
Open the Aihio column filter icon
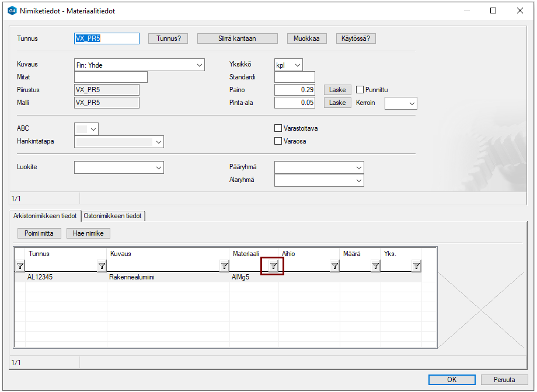[x=334, y=266]
